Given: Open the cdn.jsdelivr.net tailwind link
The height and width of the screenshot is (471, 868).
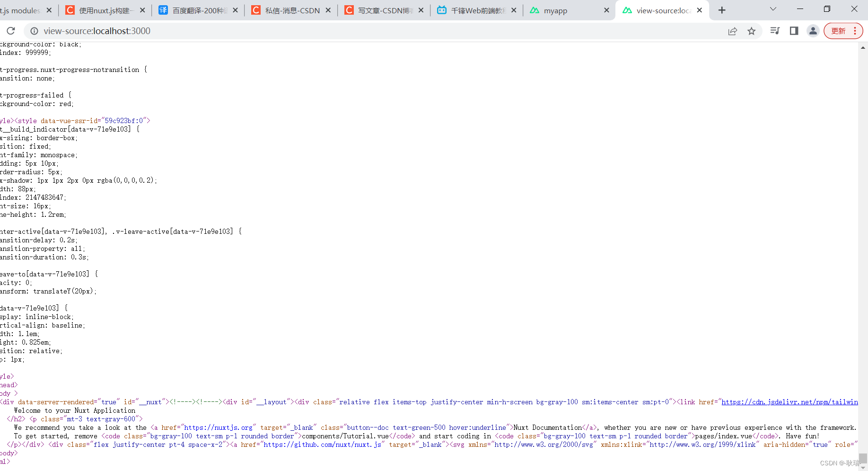Looking at the screenshot, I should click(789, 402).
